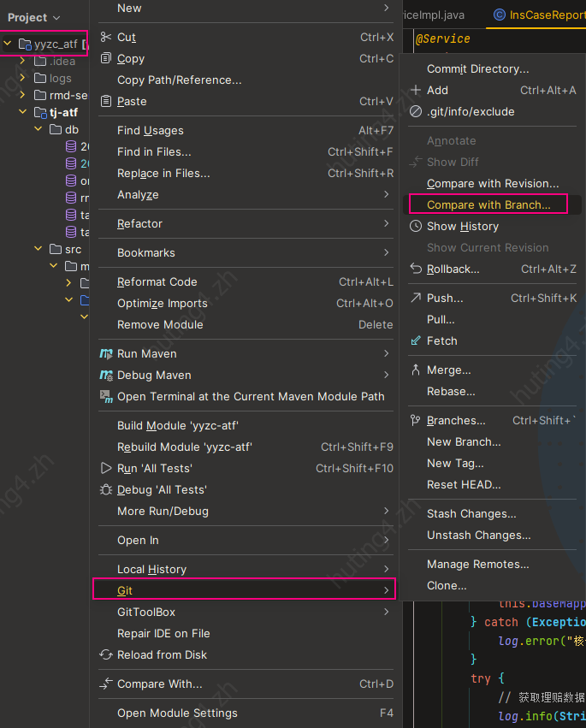Select Build Module 'yyzc-atf'
Viewport: 586px width, 728px height.
pyautogui.click(x=246, y=425)
